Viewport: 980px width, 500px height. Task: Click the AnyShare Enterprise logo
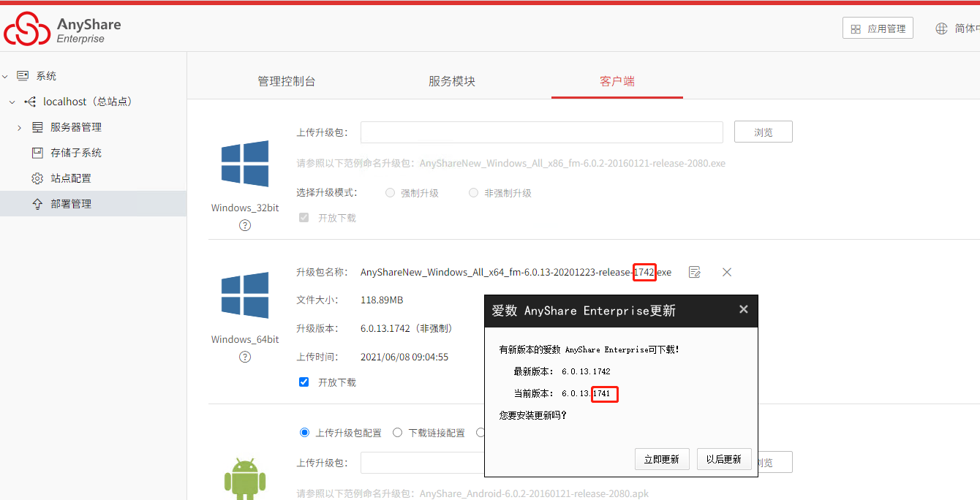[63, 29]
